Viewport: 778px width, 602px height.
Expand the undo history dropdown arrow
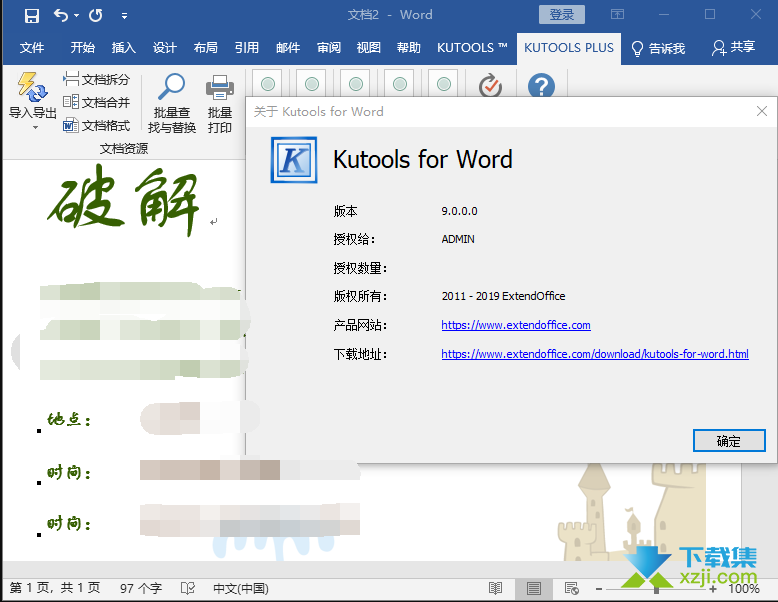click(x=76, y=15)
